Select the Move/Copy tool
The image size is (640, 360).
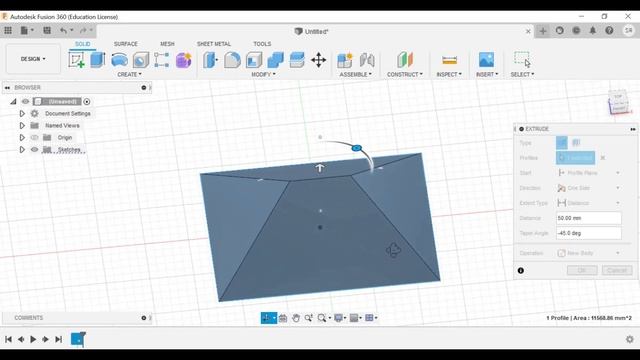click(318, 60)
